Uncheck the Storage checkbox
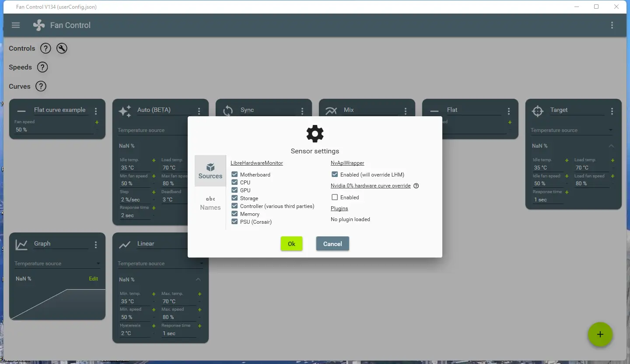 (234, 198)
